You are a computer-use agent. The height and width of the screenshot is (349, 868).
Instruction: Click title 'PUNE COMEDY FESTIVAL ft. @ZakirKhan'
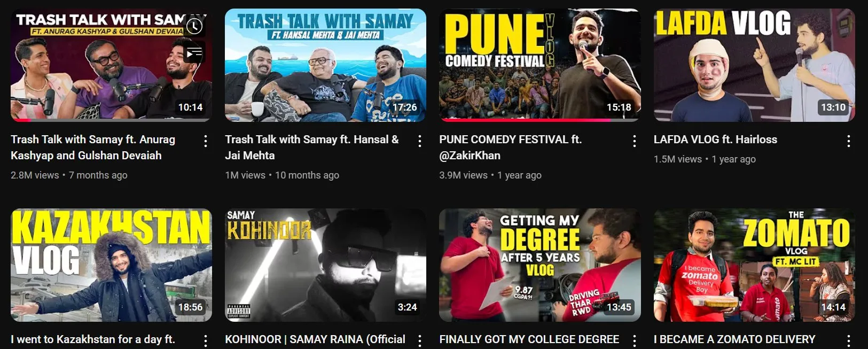510,148
